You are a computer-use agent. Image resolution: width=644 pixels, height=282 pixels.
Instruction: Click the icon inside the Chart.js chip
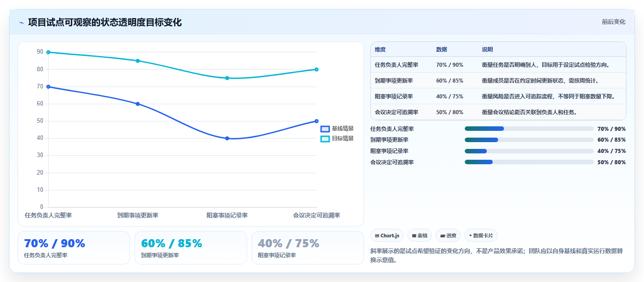point(377,236)
